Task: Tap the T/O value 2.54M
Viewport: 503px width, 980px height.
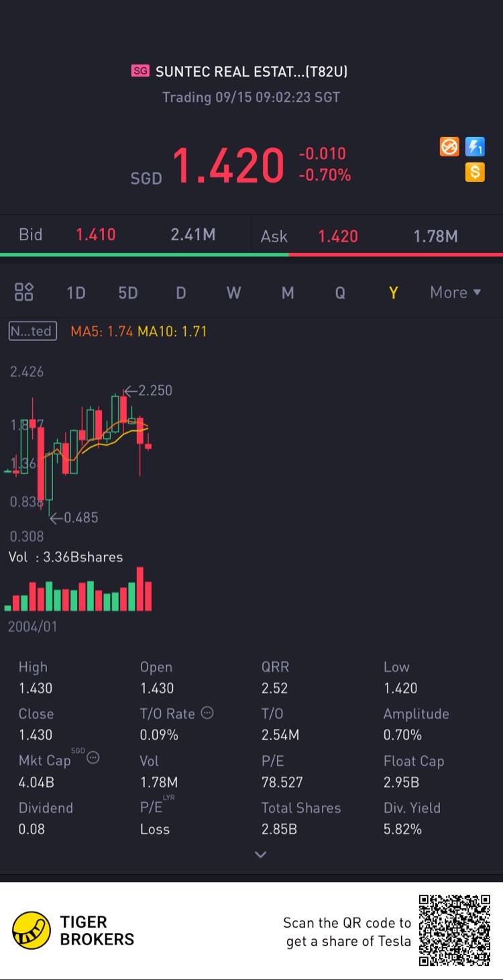Action: [280, 735]
